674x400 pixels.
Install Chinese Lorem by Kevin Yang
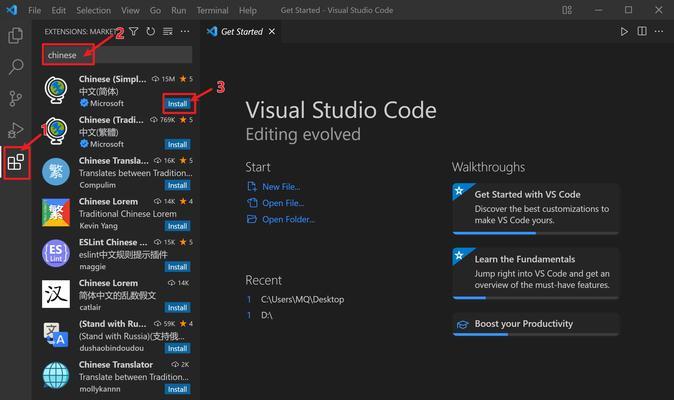177,226
